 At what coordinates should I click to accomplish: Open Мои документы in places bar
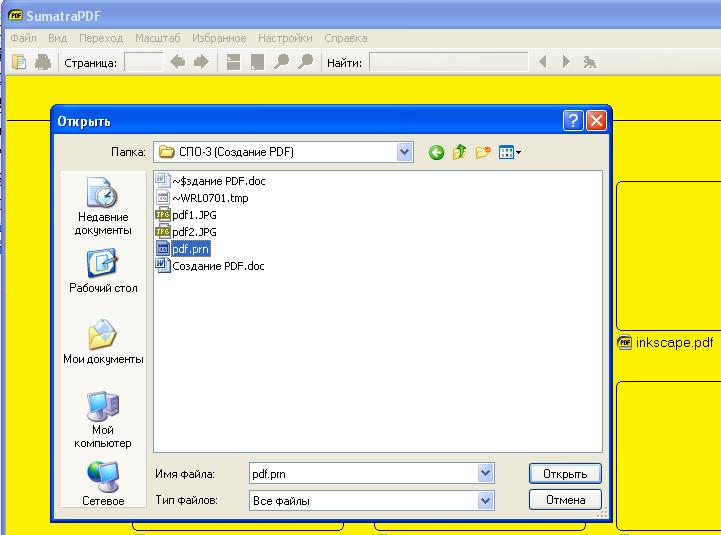click(x=103, y=342)
